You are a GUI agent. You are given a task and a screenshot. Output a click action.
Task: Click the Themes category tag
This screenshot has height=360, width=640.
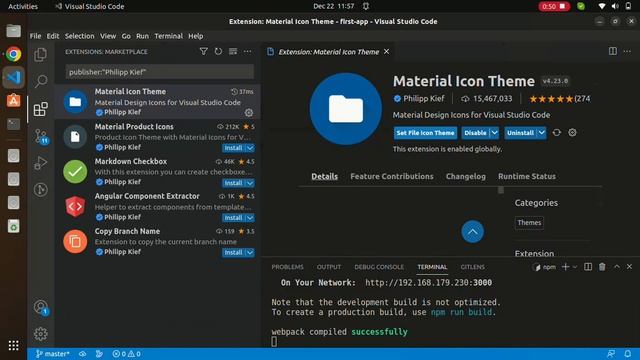pyautogui.click(x=529, y=223)
